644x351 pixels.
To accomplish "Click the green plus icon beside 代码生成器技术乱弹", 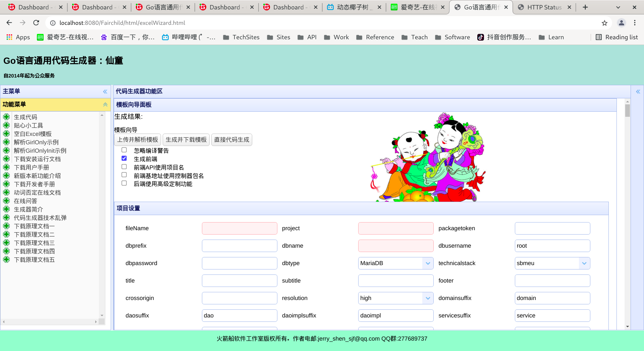I will 6,217.
